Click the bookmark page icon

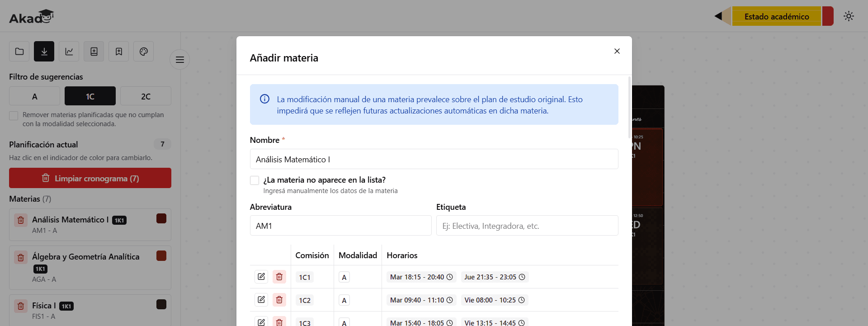tap(119, 52)
